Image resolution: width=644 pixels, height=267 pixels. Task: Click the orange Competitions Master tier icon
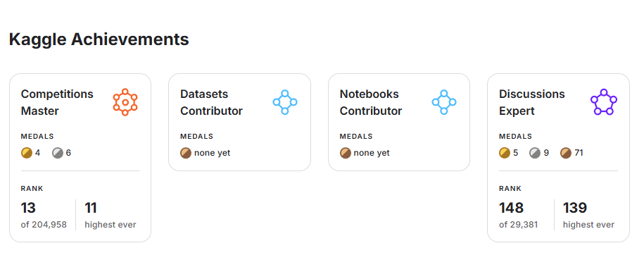[x=125, y=102]
